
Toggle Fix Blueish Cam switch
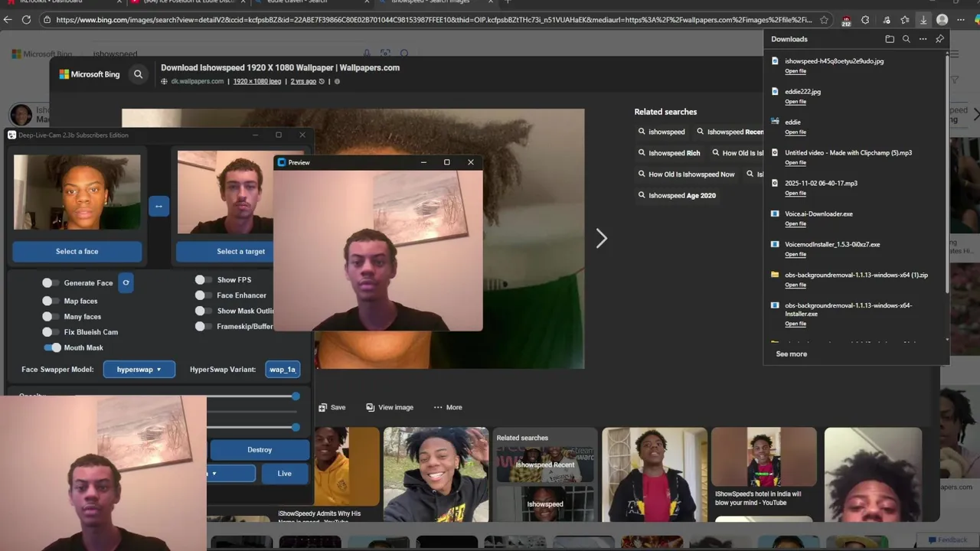[51, 332]
